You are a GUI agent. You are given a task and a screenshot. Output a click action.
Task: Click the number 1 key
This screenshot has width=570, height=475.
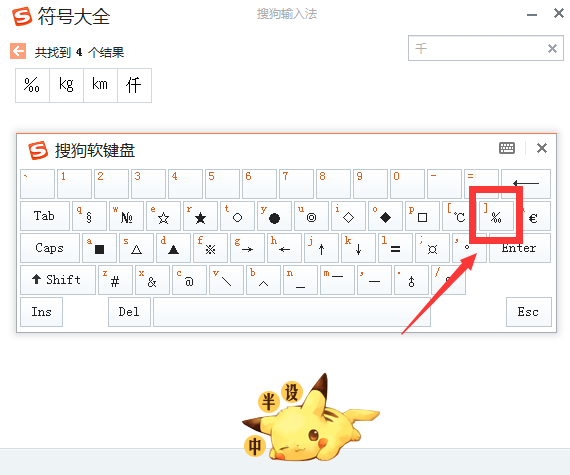(75, 184)
